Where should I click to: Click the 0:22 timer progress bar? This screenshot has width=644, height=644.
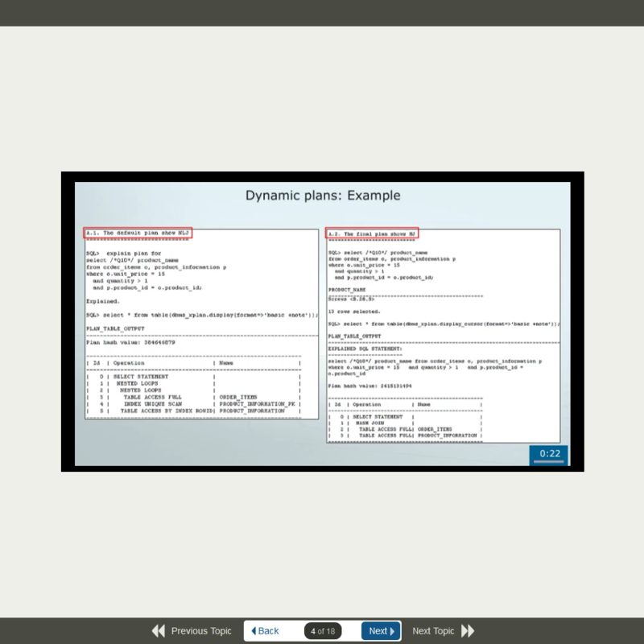click(x=548, y=461)
